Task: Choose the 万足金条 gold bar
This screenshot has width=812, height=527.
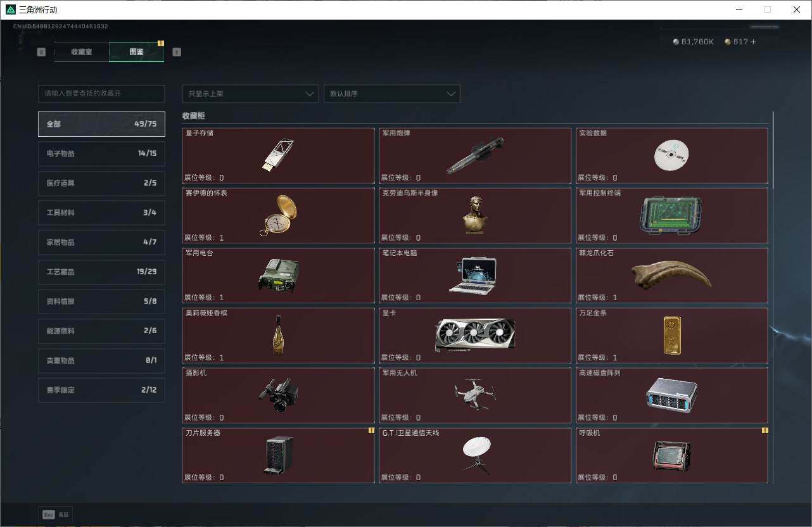Action: tap(671, 335)
